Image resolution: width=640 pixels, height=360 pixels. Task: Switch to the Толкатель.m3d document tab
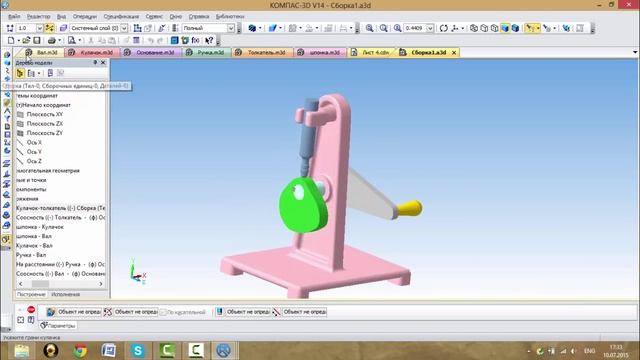pyautogui.click(x=262, y=52)
